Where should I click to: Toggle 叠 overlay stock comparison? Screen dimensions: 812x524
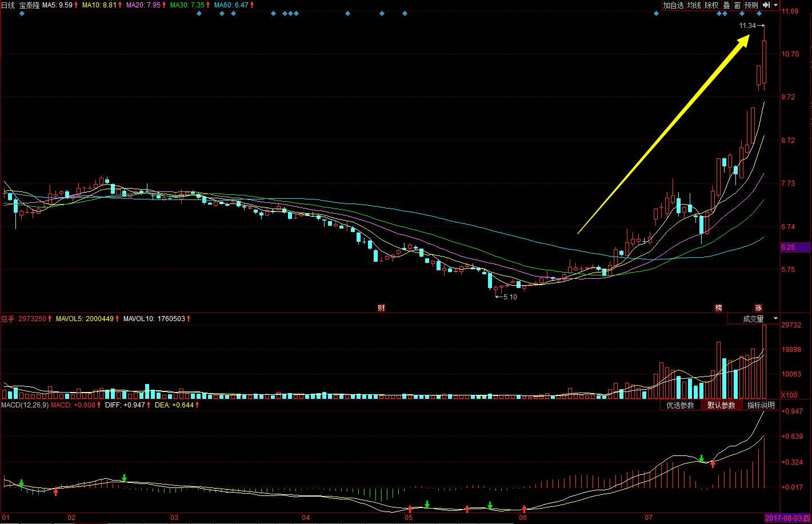[726, 5]
